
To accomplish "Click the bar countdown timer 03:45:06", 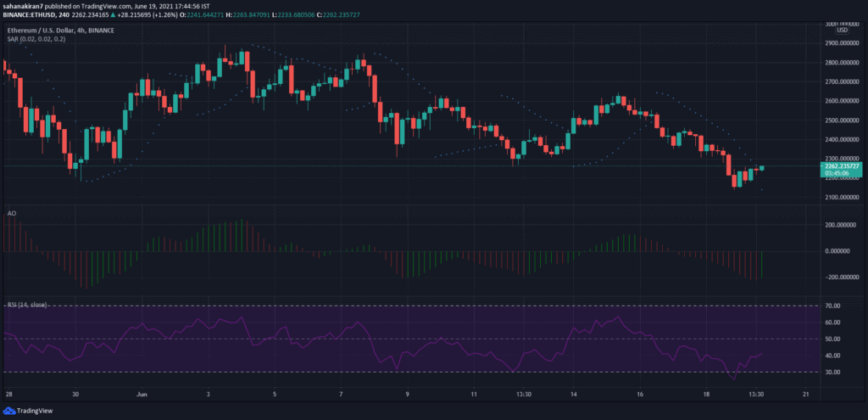I will pyautogui.click(x=835, y=172).
